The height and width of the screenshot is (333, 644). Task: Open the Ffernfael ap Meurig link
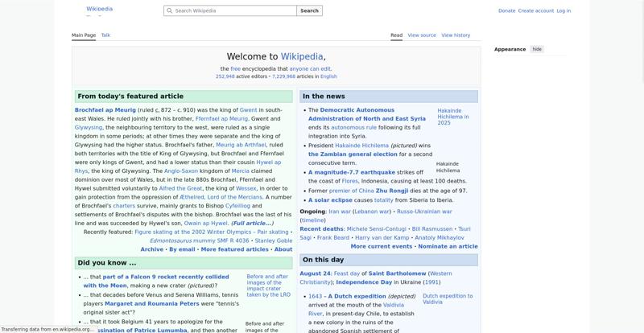click(222, 119)
